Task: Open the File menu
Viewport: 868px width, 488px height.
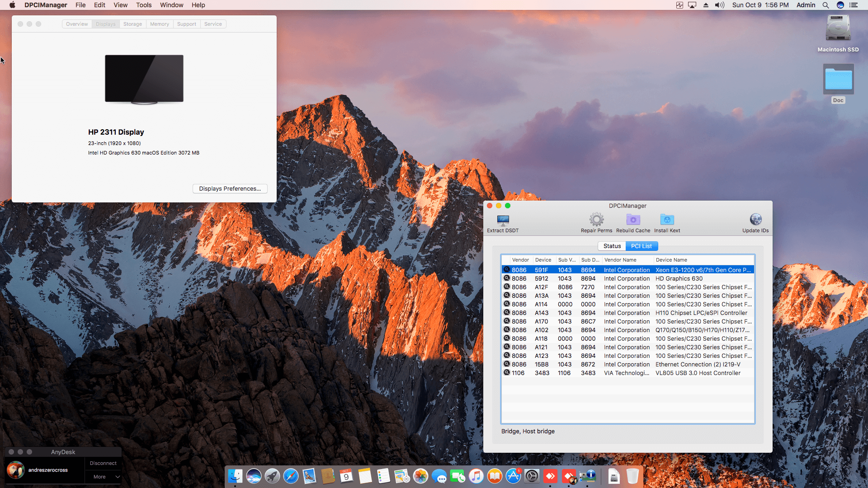Action: pos(80,5)
